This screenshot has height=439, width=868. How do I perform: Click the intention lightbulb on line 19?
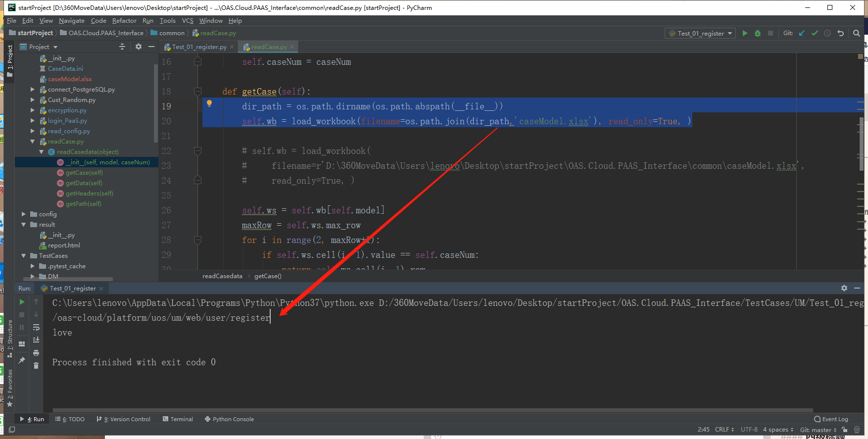[x=209, y=103]
